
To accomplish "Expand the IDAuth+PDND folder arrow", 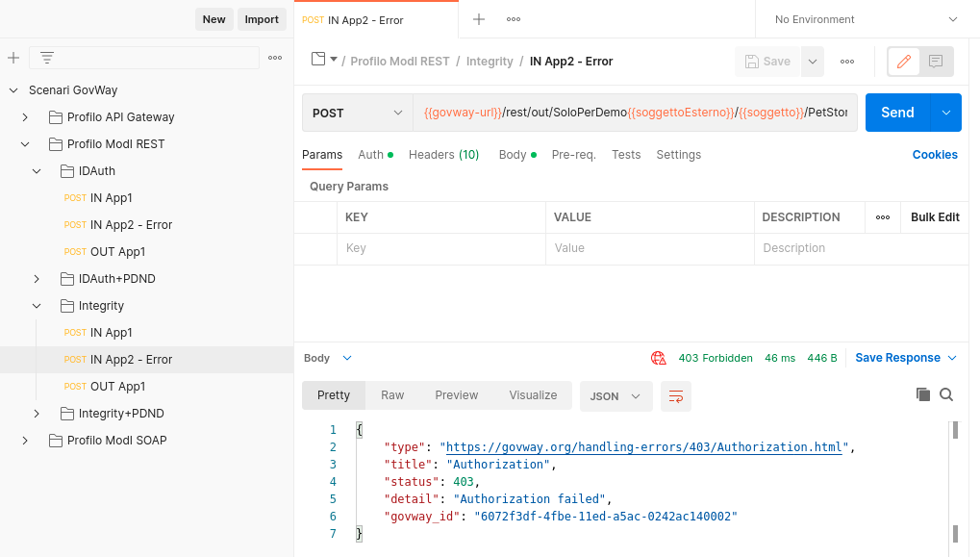I will pos(37,279).
